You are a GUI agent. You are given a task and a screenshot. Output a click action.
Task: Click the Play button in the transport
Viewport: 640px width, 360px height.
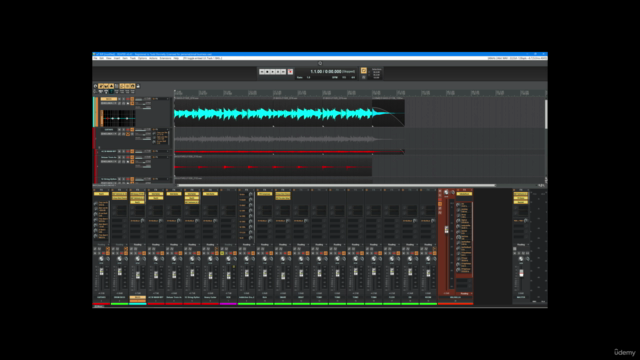click(x=273, y=71)
